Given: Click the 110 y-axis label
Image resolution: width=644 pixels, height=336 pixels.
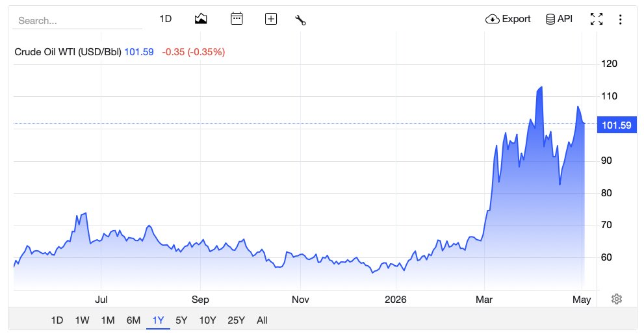Looking at the screenshot, I should tap(609, 96).
